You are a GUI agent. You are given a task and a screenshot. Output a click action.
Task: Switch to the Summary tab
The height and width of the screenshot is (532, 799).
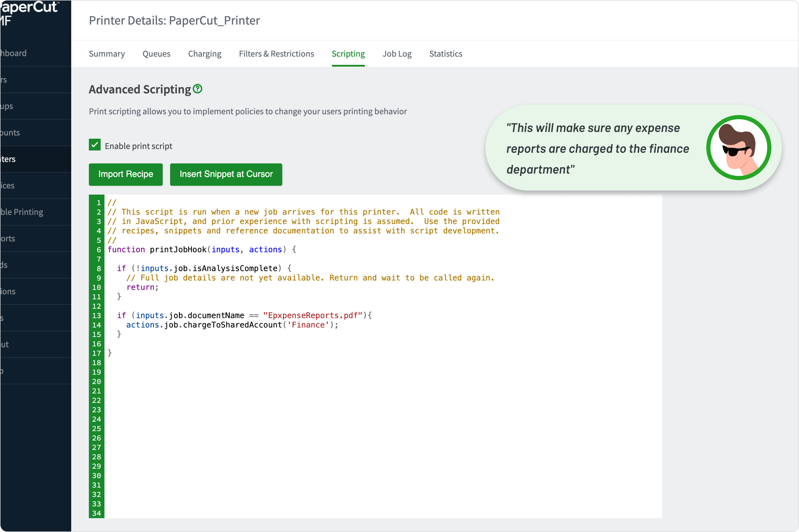pyautogui.click(x=107, y=54)
